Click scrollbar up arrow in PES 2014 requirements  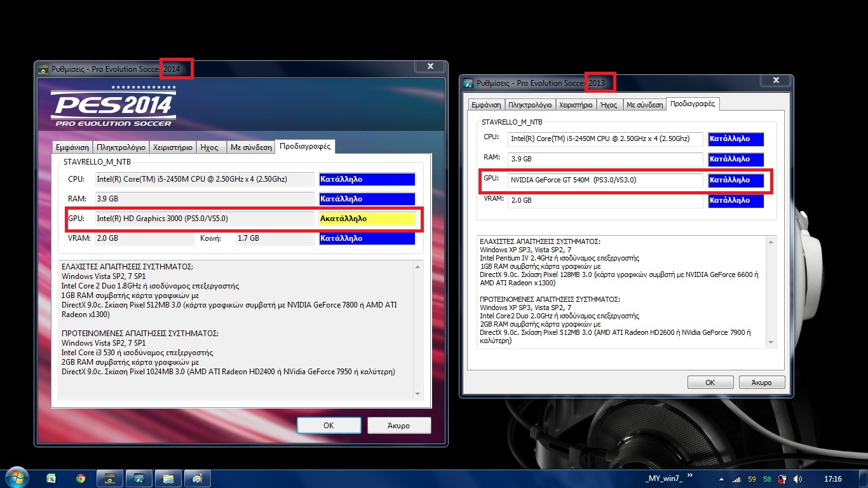417,267
